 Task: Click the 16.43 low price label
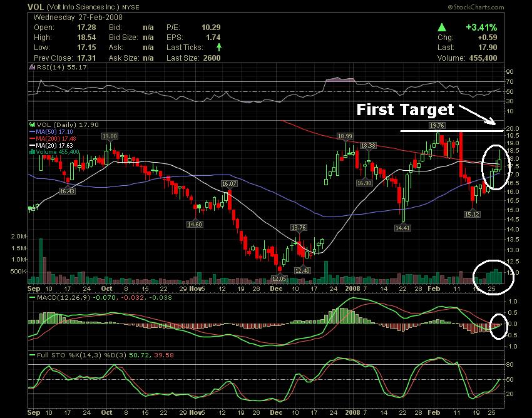pos(67,191)
